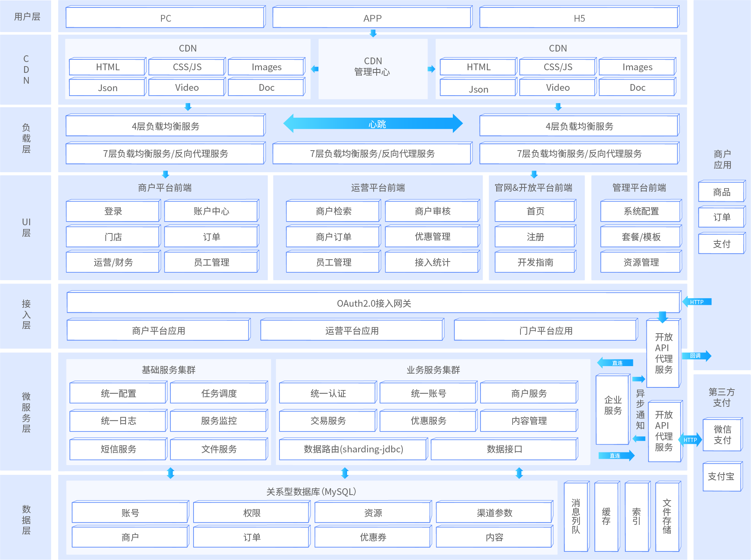751x560 pixels.
Task: Click the lower 直连 arrow
Action: [x=616, y=455]
